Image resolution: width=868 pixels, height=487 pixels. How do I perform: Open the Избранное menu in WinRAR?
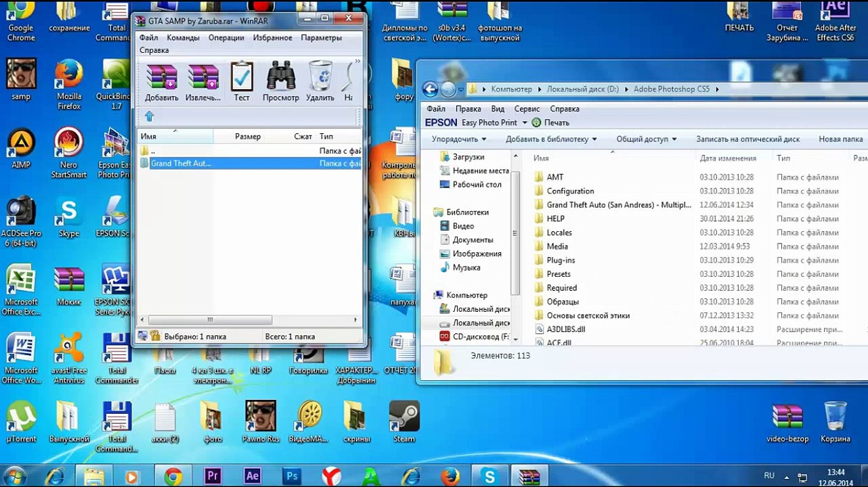coord(273,38)
